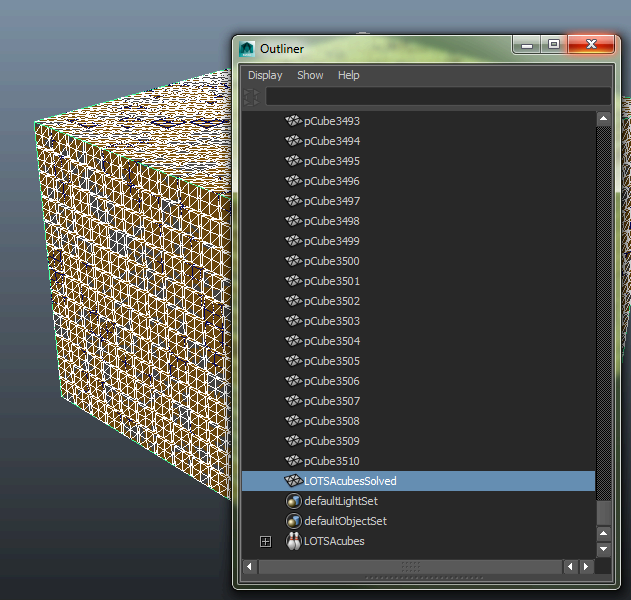
Task: Click the mesh icon of pCube3496
Action: pos(294,180)
